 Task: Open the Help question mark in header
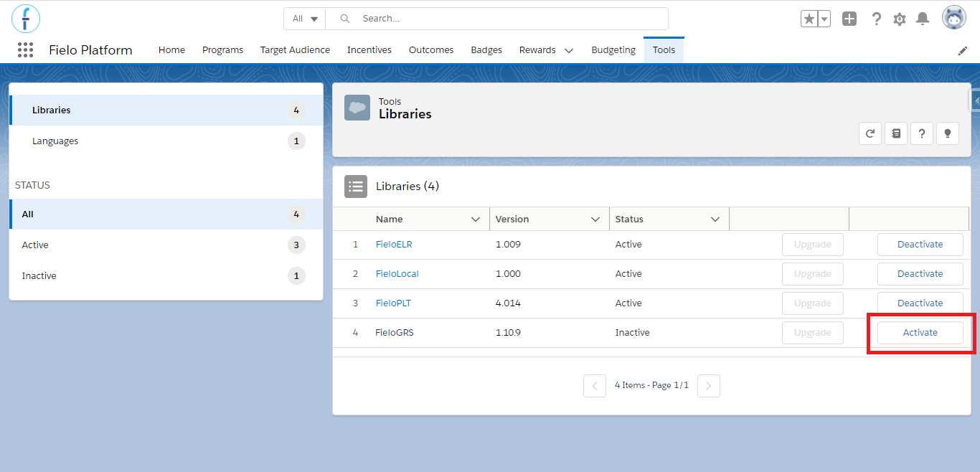pos(876,19)
